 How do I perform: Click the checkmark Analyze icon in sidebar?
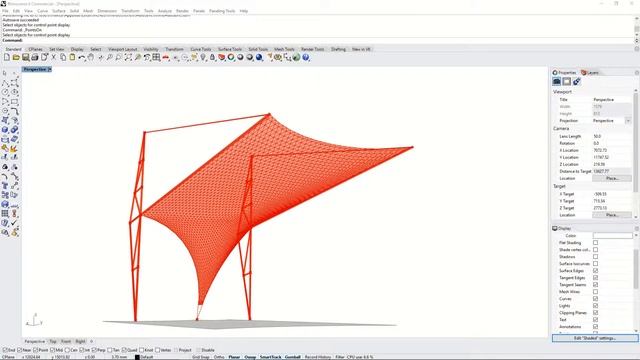(x=14, y=223)
